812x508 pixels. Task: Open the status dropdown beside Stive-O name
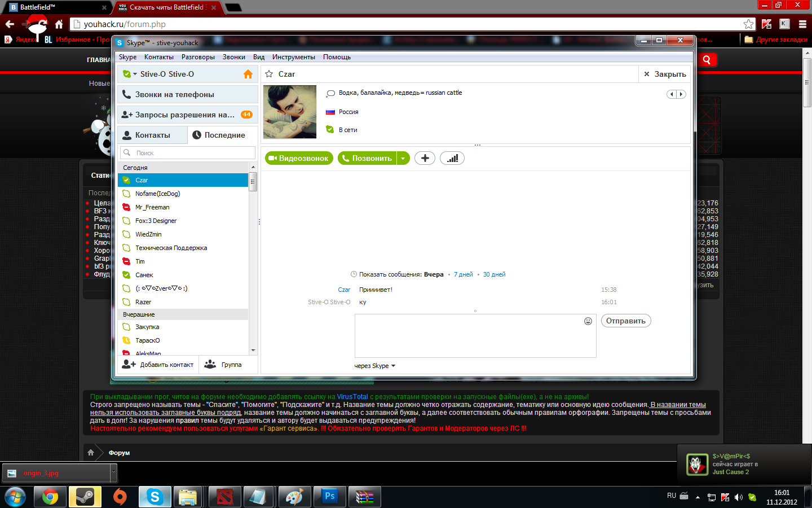pyautogui.click(x=135, y=74)
